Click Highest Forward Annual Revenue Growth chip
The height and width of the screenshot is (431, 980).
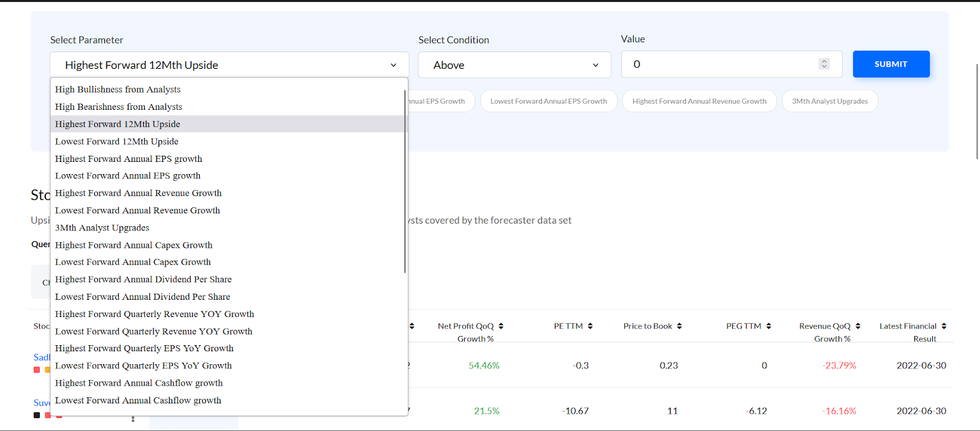pos(699,101)
